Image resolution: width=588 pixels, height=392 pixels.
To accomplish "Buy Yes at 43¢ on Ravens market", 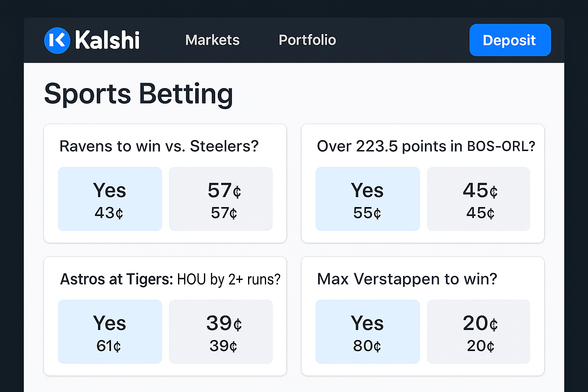I will (x=110, y=199).
